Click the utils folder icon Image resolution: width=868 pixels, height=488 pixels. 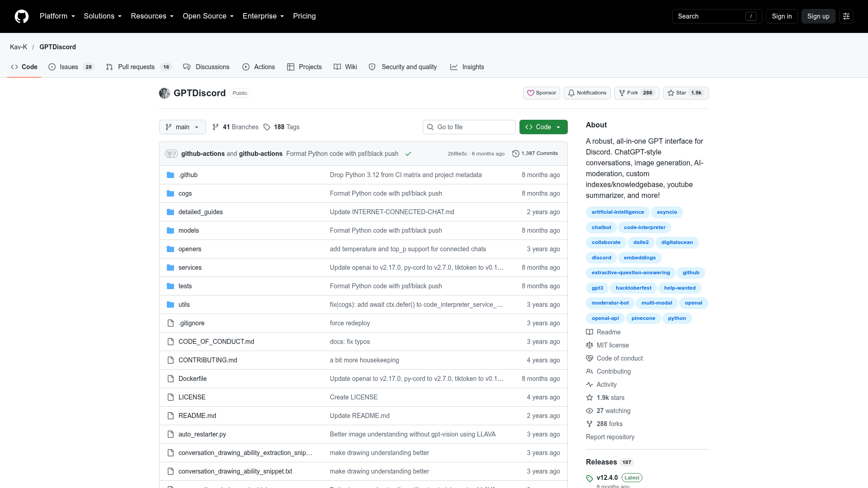pos(170,305)
